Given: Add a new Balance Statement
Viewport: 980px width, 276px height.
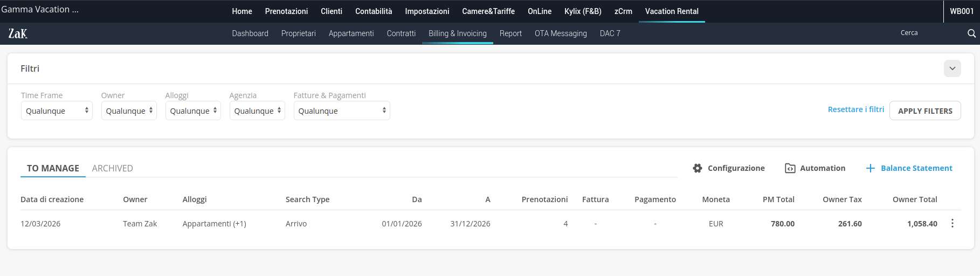Looking at the screenshot, I should (909, 168).
